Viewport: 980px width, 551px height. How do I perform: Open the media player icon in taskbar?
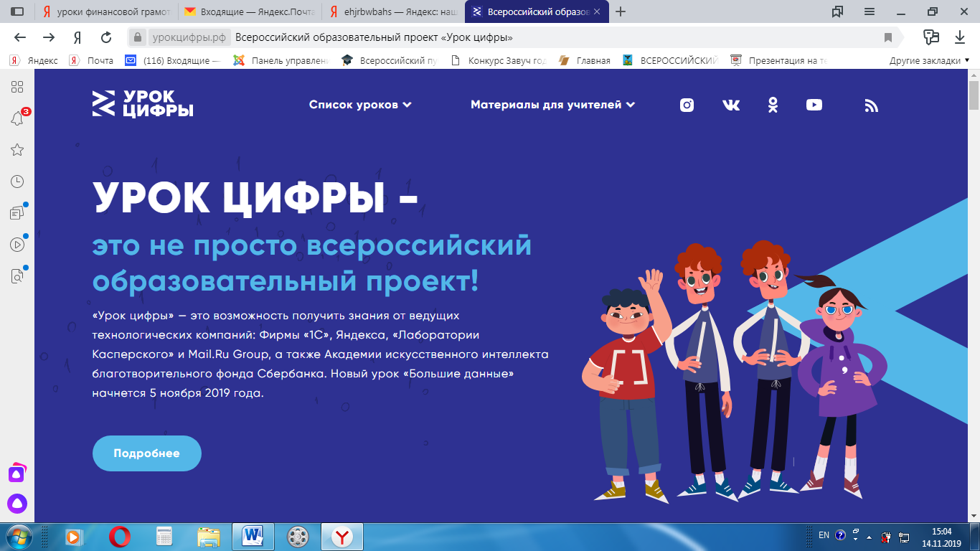point(74,536)
